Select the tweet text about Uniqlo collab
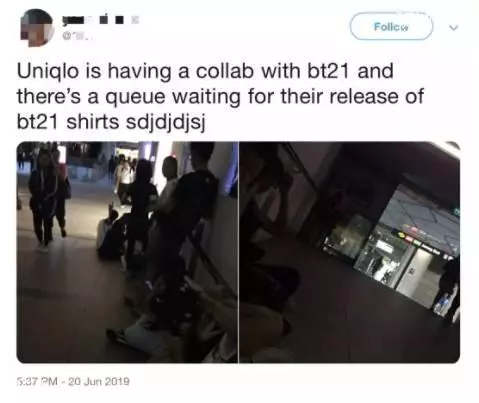The width and height of the screenshot is (479, 403). [x=220, y=96]
